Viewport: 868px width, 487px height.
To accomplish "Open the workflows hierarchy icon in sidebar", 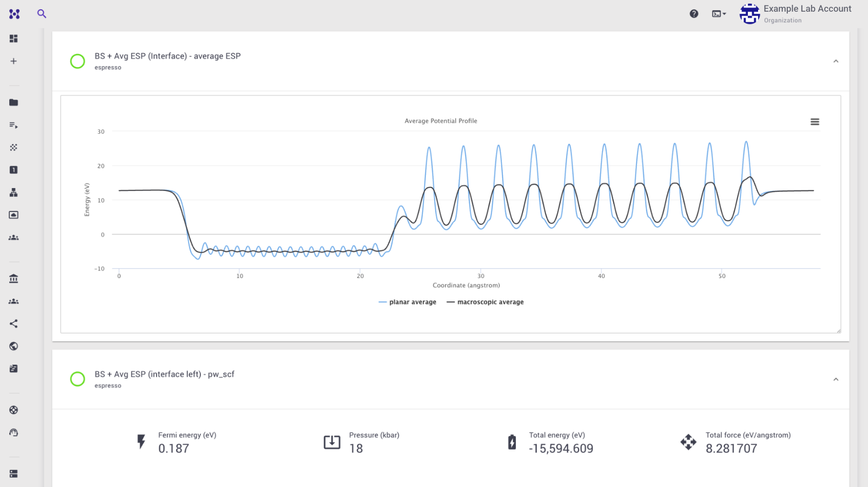I will coord(14,192).
